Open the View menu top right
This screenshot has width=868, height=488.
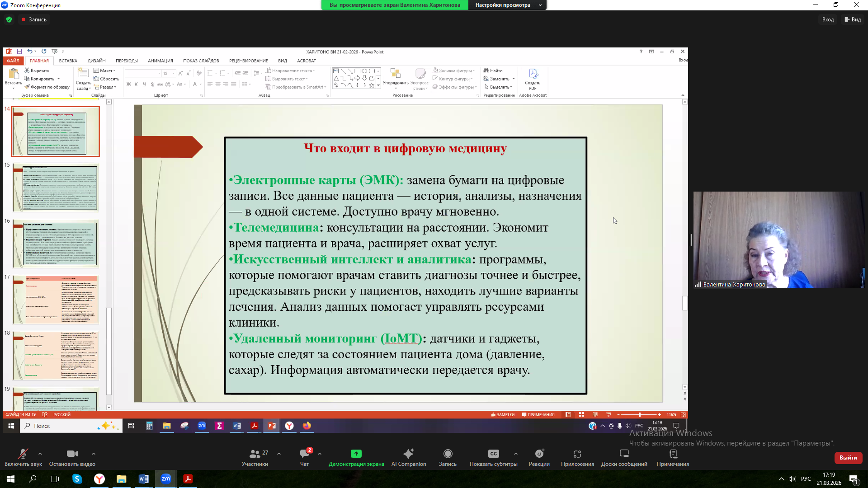(853, 19)
